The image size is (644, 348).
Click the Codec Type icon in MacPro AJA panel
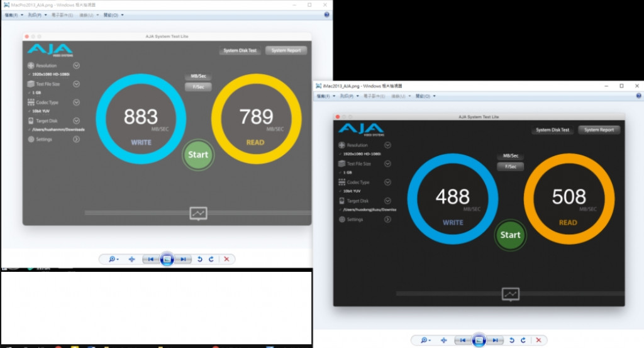31,103
